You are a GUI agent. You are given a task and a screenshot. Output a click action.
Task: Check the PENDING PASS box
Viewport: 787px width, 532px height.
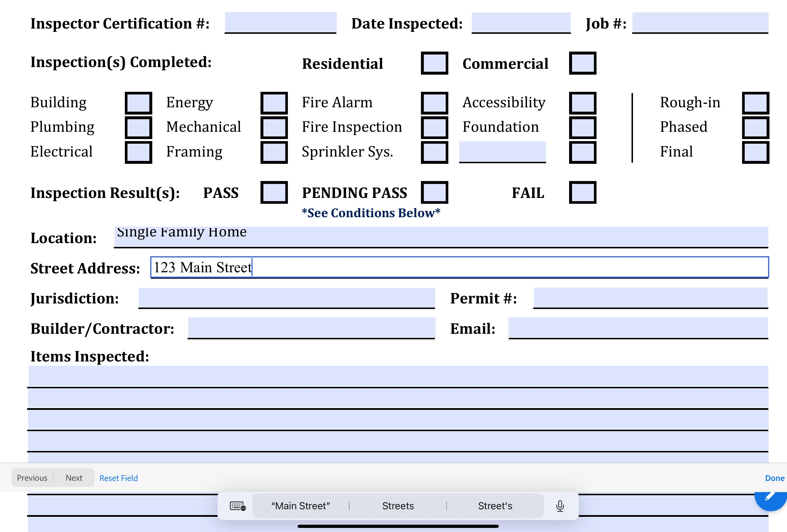click(434, 193)
